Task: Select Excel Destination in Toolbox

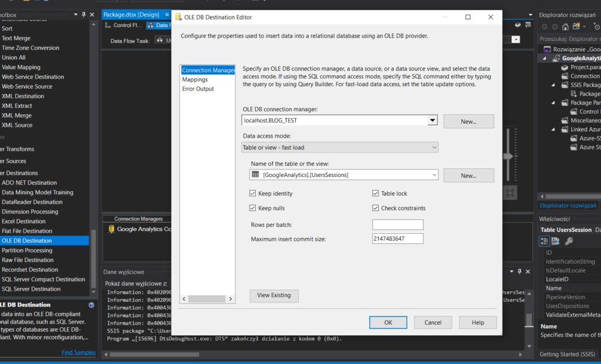Action: coord(23,221)
